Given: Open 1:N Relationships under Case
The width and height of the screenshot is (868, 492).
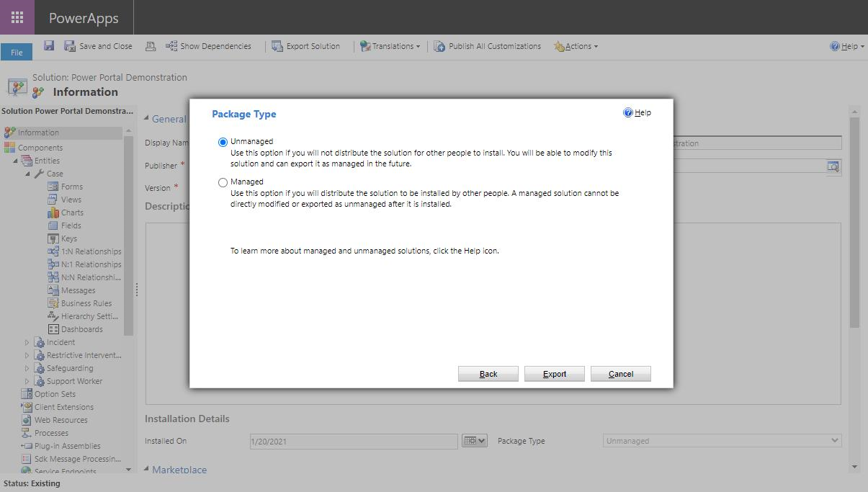Looking at the screenshot, I should (x=84, y=251).
